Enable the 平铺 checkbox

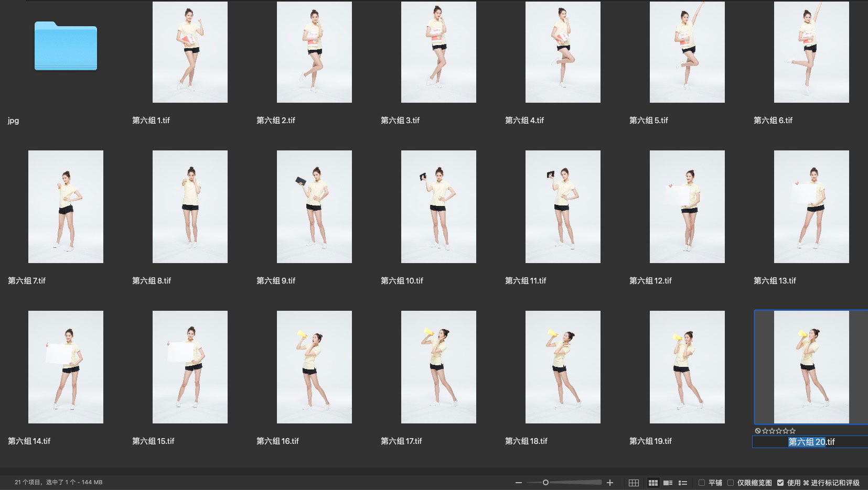702,483
